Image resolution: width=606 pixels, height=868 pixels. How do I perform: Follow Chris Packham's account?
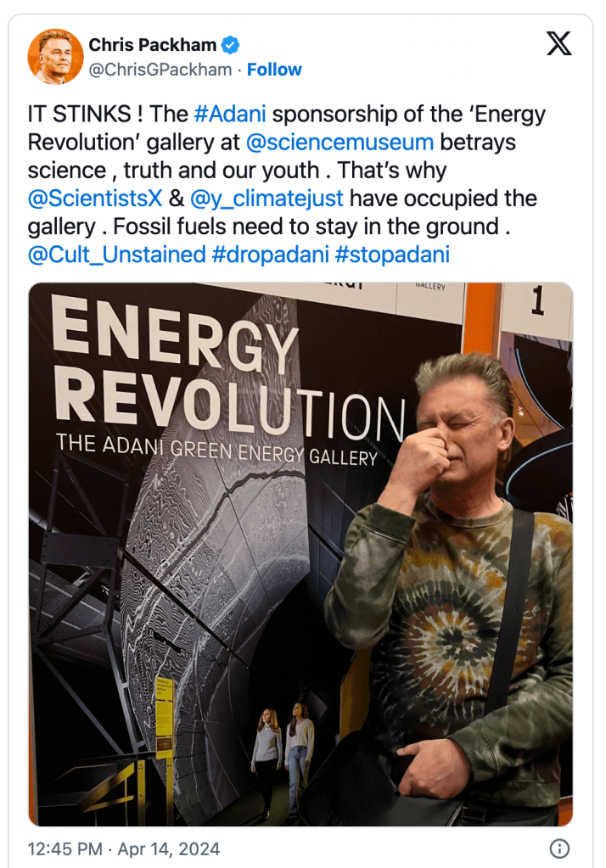pyautogui.click(x=274, y=70)
